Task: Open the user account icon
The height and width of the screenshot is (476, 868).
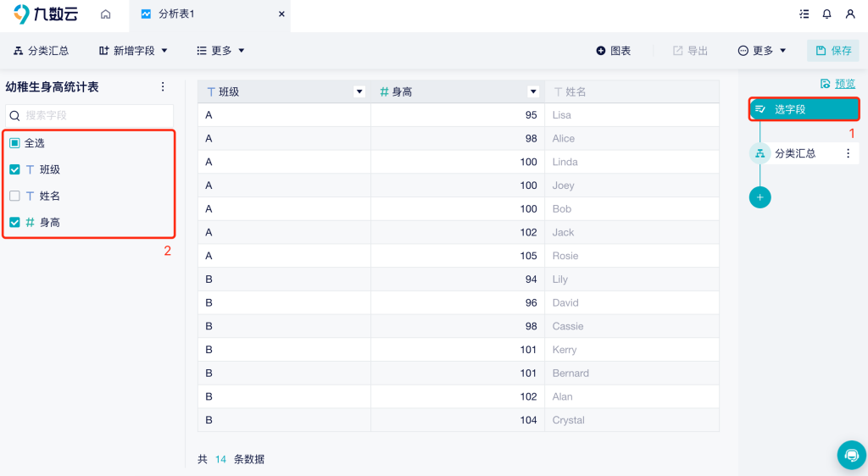Action: pyautogui.click(x=850, y=14)
